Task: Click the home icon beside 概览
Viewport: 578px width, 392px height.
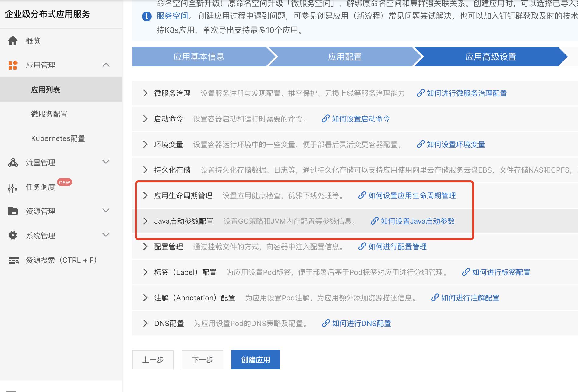Action: click(x=13, y=40)
